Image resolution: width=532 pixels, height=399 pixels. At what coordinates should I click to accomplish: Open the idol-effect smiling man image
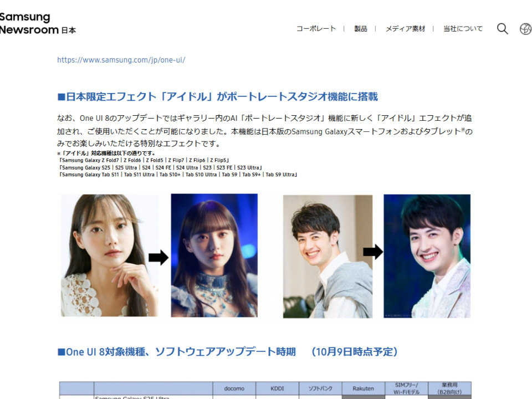427,256
